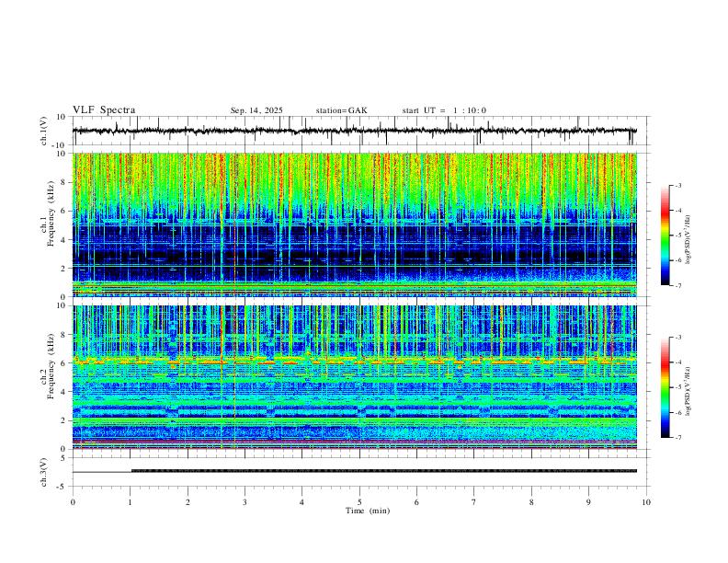Viewport: 728px width, 563px height.
Task: Click the 'station=GAK' label
Action: (x=341, y=110)
